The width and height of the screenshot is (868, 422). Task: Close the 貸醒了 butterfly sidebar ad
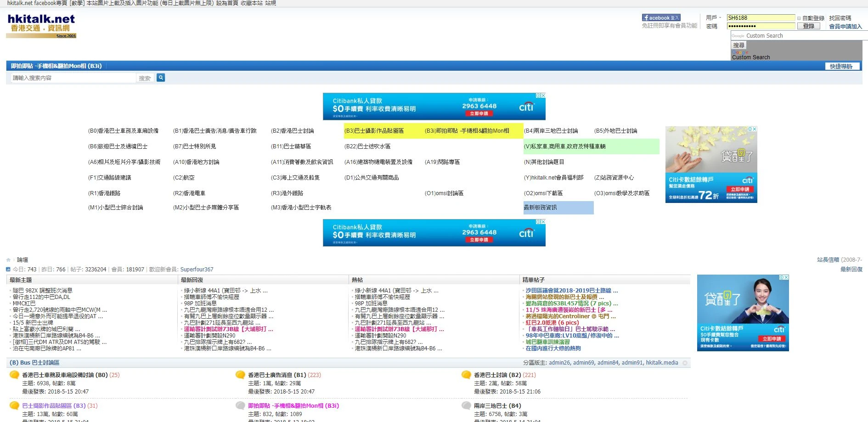pos(755,129)
